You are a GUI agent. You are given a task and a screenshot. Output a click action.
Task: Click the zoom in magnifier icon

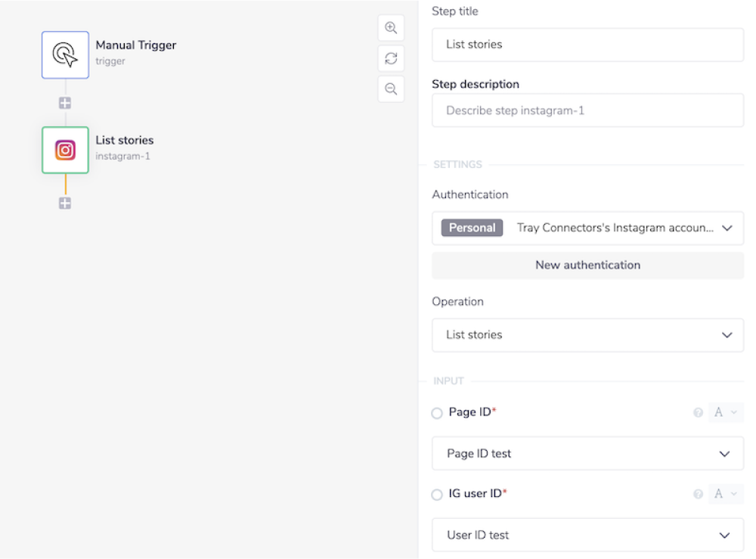pos(391,28)
